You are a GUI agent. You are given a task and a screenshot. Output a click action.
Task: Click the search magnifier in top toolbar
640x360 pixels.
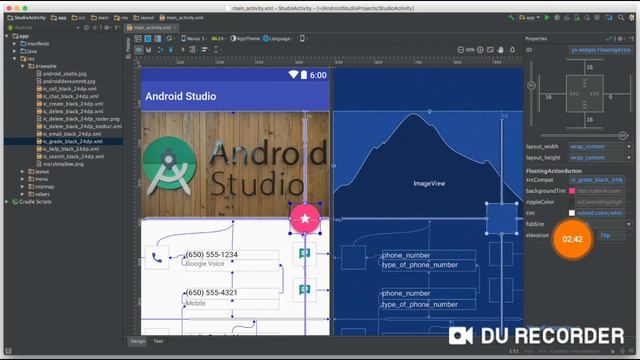pyautogui.click(x=621, y=18)
